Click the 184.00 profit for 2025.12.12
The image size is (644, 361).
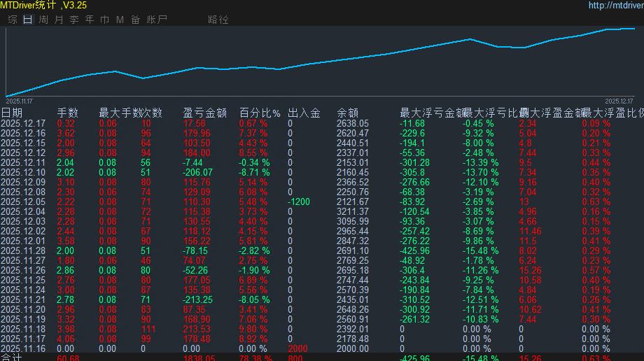pos(197,153)
